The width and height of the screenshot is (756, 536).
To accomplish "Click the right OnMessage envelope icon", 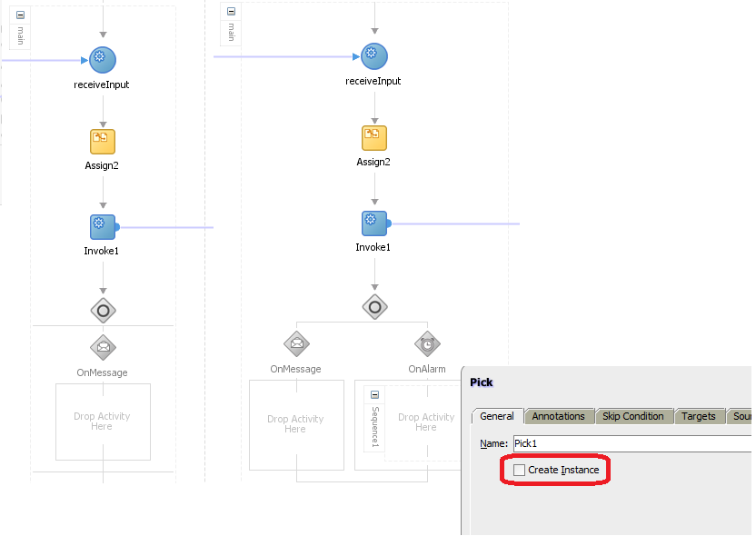I will click(x=296, y=344).
